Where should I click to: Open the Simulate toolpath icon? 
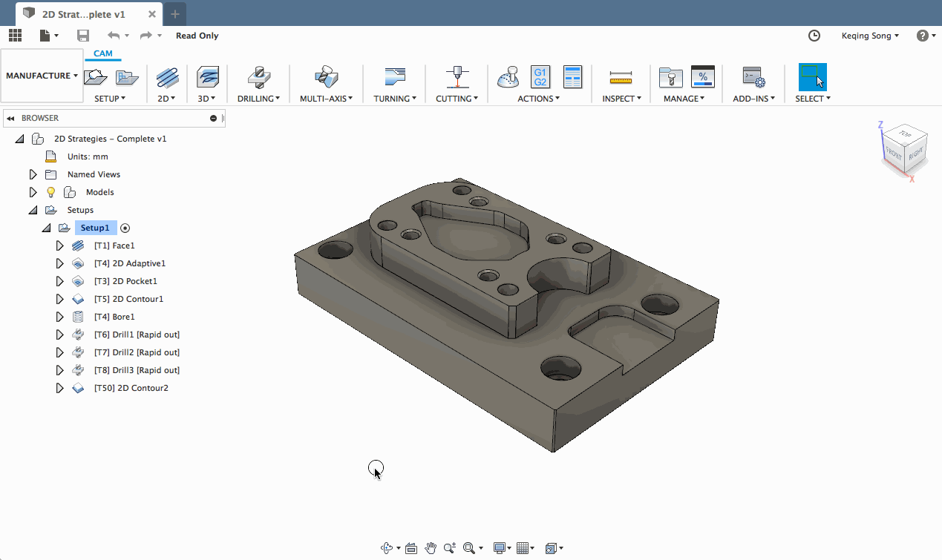(508, 76)
